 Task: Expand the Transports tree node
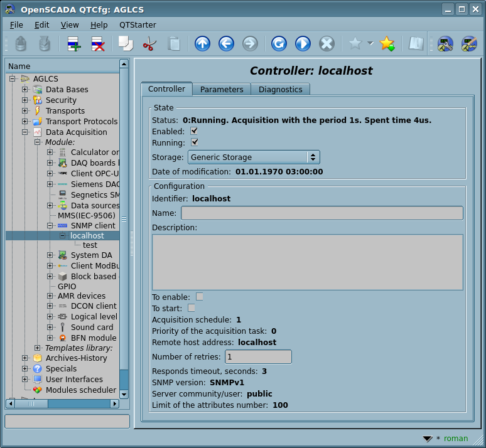(x=25, y=111)
